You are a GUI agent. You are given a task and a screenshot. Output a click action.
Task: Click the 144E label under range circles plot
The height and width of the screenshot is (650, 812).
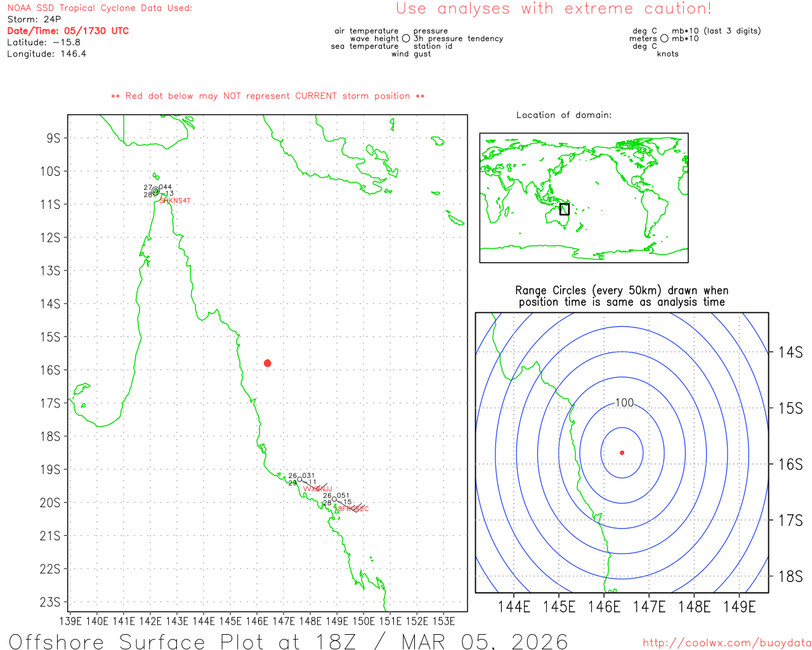pos(514,607)
